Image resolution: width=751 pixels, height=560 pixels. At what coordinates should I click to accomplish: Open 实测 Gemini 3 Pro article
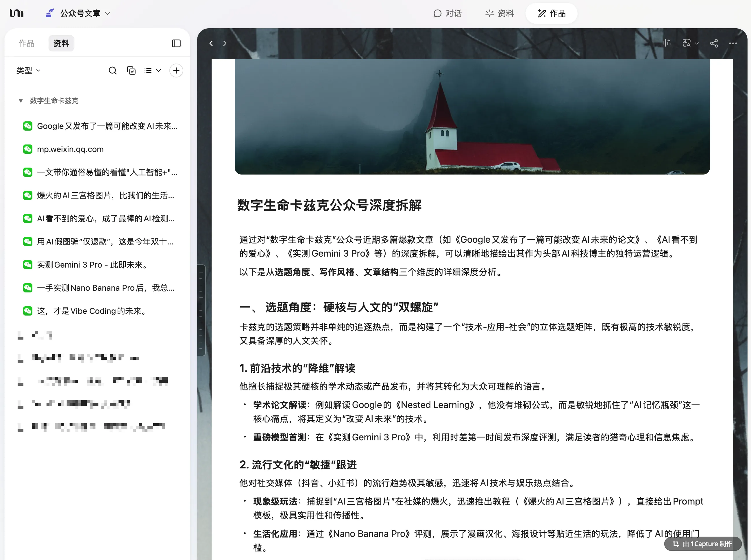pos(92,265)
